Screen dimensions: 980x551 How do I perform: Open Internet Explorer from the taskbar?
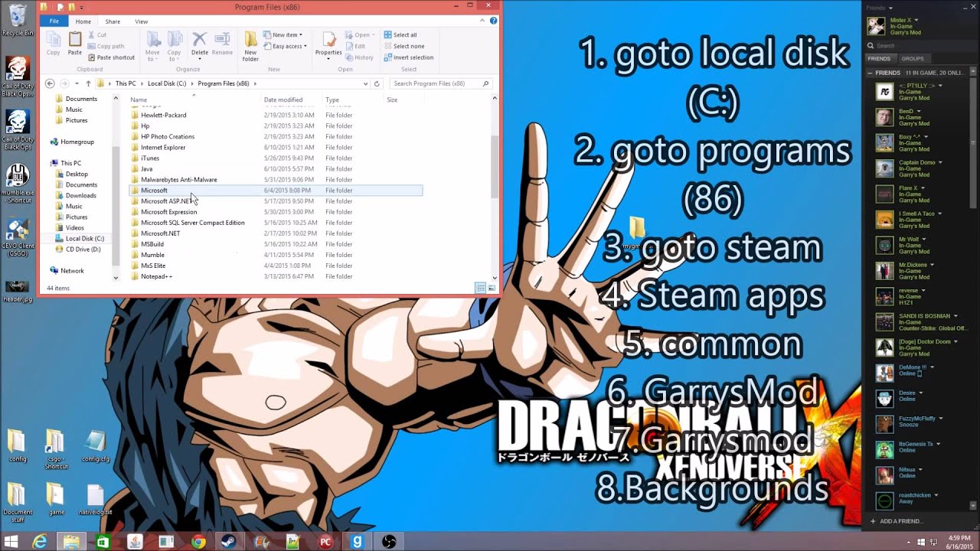(39, 542)
